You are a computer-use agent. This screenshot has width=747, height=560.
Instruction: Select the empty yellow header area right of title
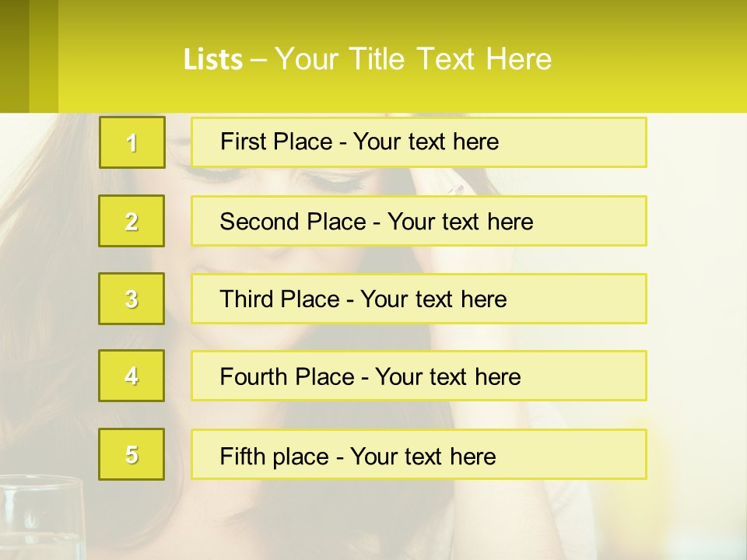point(654,59)
